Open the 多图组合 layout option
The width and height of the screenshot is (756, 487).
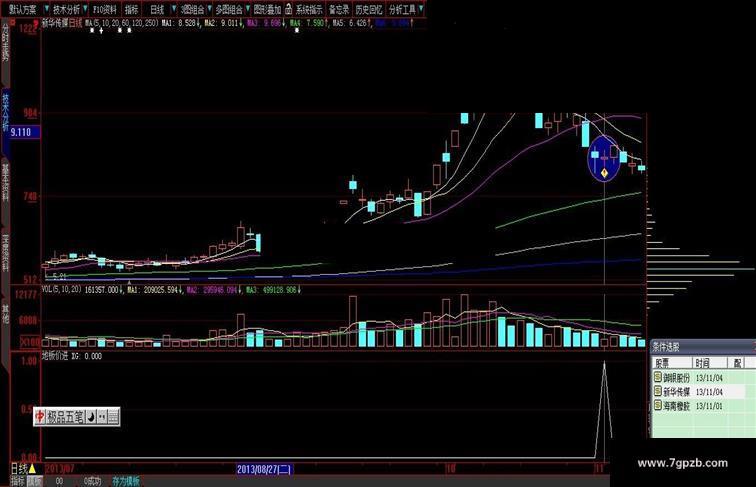[x=230, y=9]
